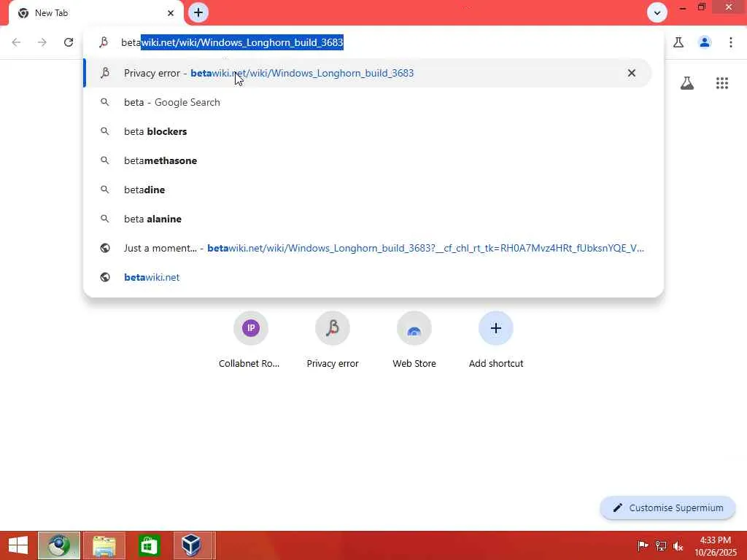Click the beta favicon in address bar
The image size is (747, 560).
tap(104, 42)
